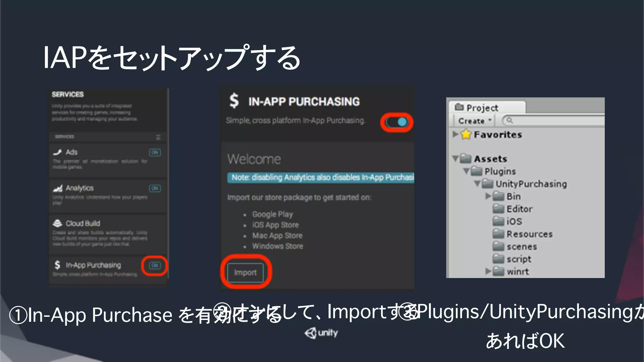Open the Ads service entry
Image resolution: width=644 pixels, height=362 pixels.
[108, 160]
